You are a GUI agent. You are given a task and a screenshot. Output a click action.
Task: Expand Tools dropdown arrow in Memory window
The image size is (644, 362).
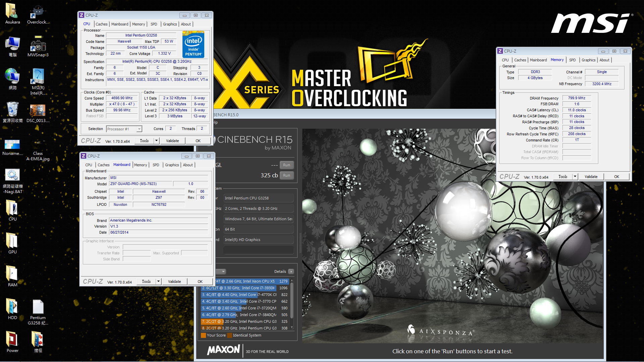click(575, 177)
